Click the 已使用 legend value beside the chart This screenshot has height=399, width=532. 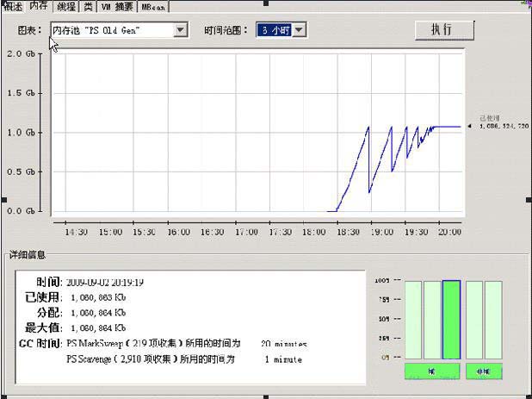coord(504,126)
